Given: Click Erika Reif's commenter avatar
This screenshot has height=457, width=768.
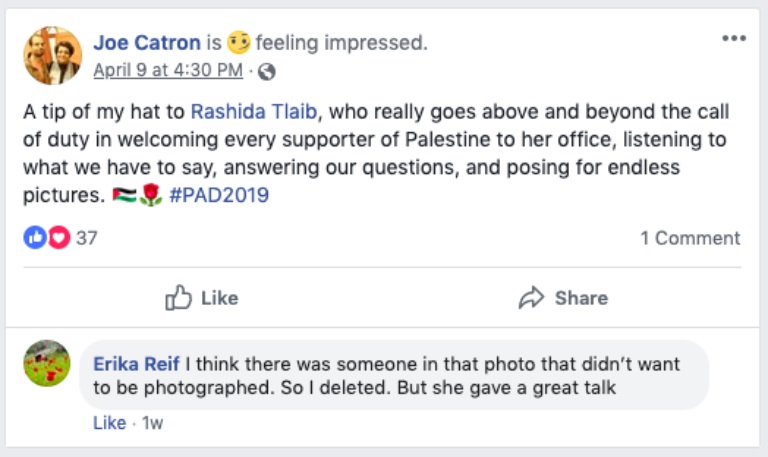Looking at the screenshot, I should tap(47, 363).
